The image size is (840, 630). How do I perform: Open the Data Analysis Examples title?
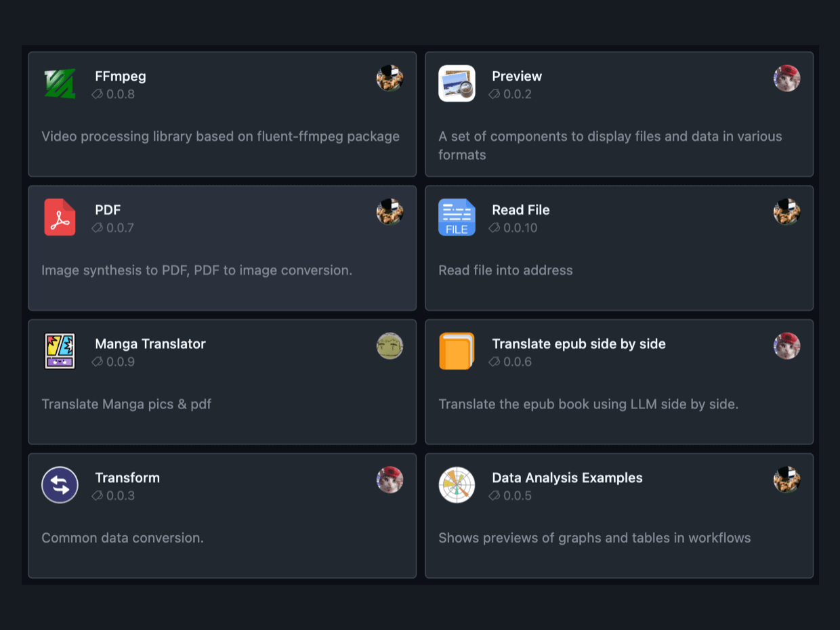tap(567, 478)
